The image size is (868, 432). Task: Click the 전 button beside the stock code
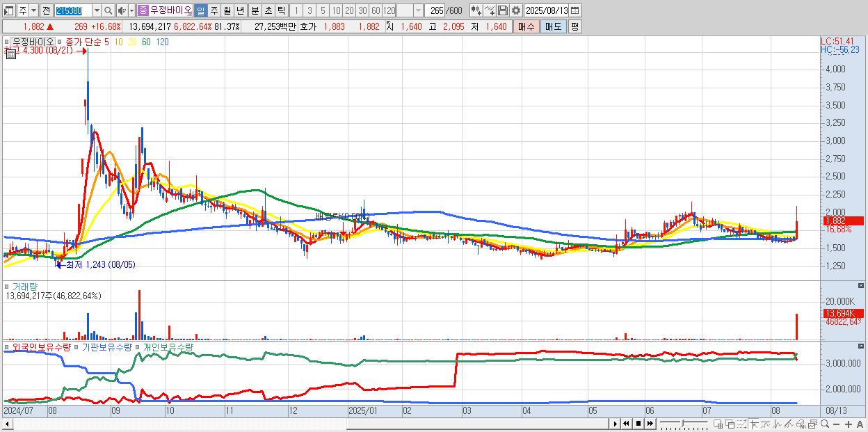(46, 10)
